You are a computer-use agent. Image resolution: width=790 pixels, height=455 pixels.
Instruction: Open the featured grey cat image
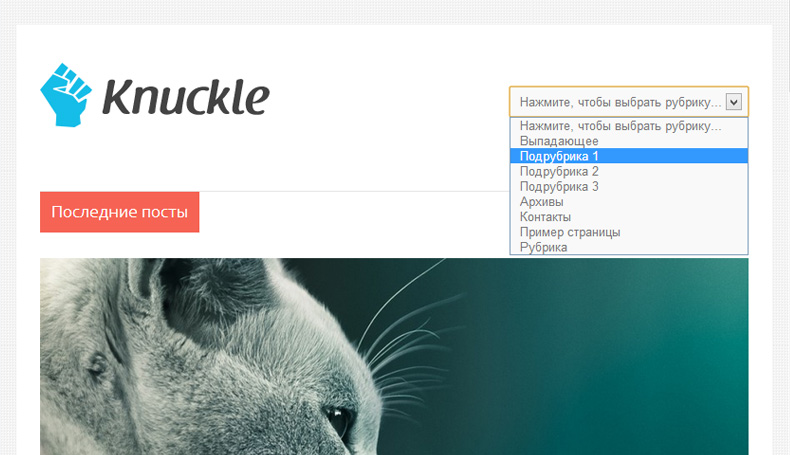tap(394, 357)
